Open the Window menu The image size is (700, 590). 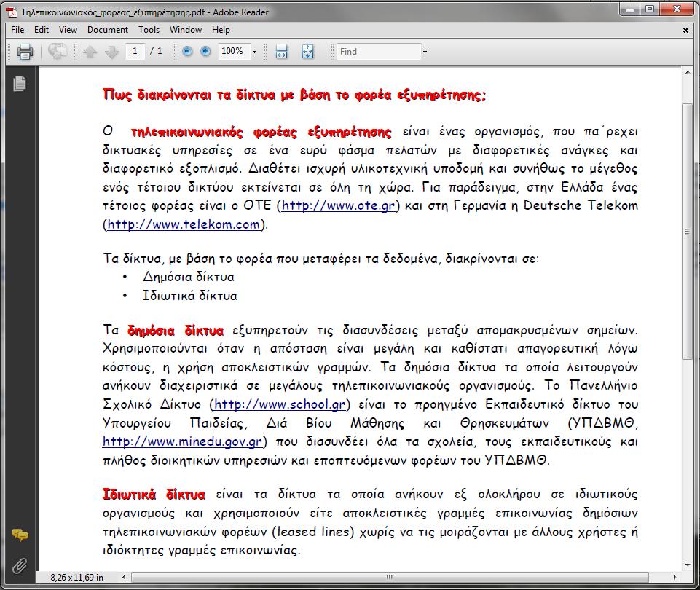point(185,30)
